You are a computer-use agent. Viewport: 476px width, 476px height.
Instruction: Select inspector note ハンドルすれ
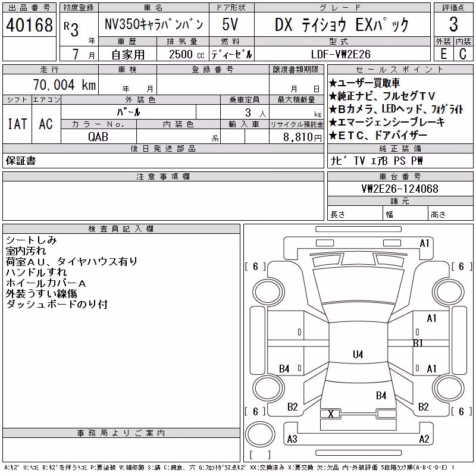coord(36,273)
